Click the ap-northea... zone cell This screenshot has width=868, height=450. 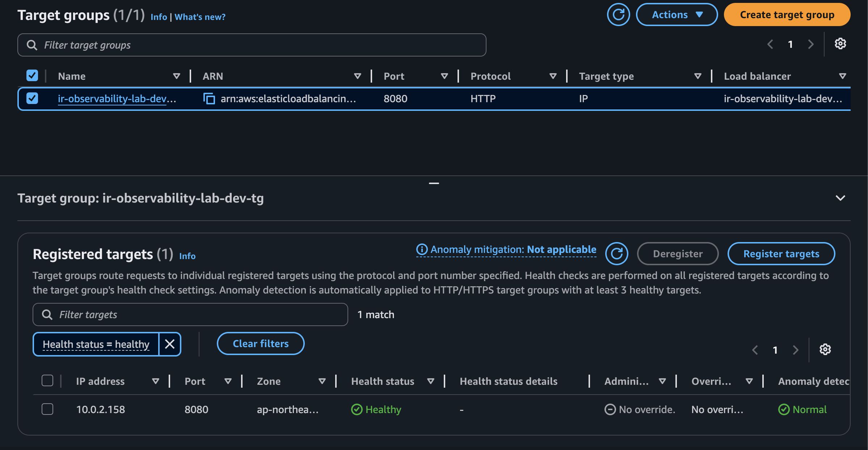(288, 409)
